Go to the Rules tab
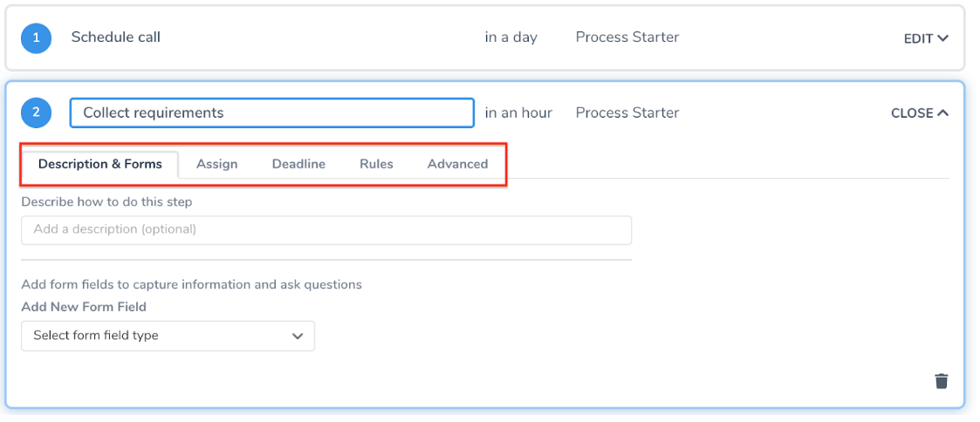The height and width of the screenshot is (422, 980). (376, 164)
